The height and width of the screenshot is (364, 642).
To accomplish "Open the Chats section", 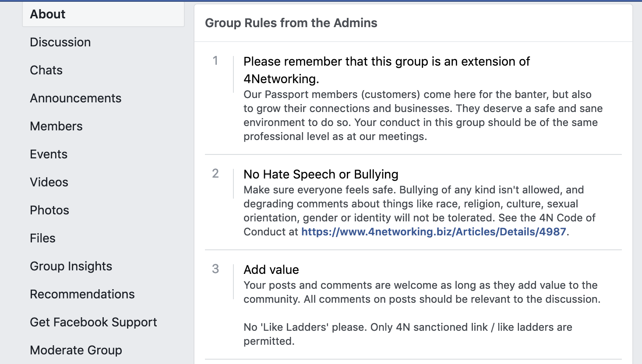I will [x=46, y=70].
